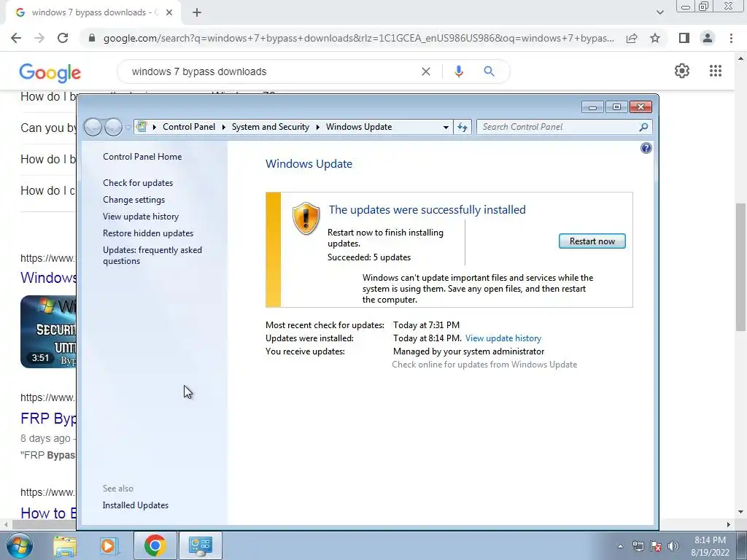The height and width of the screenshot is (560, 747).
Task: Click the Restart now button
Action: (x=592, y=241)
